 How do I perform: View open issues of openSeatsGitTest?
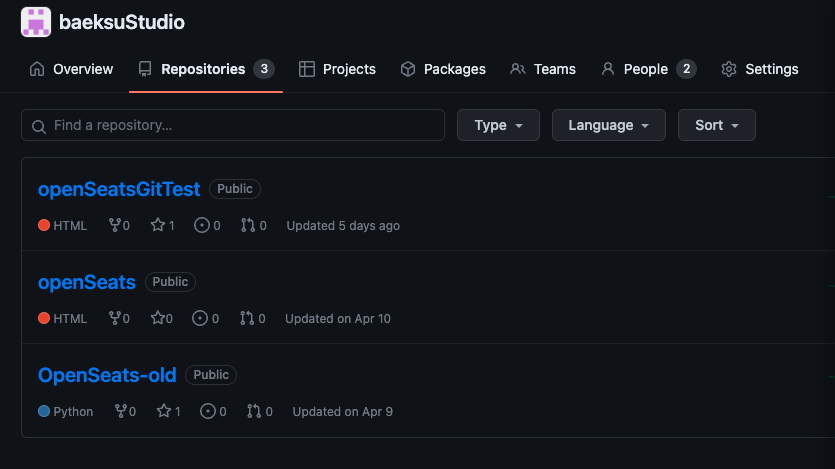pyautogui.click(x=207, y=225)
